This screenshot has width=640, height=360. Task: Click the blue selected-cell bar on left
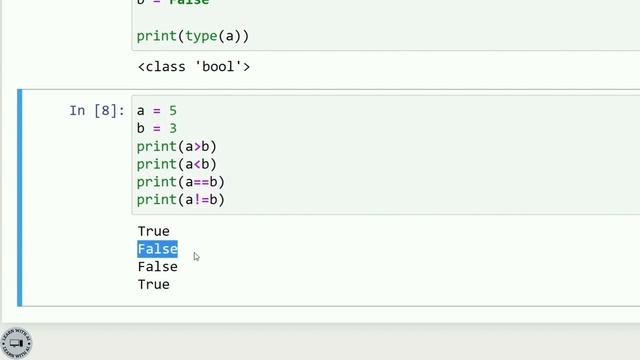pyautogui.click(x=20, y=198)
